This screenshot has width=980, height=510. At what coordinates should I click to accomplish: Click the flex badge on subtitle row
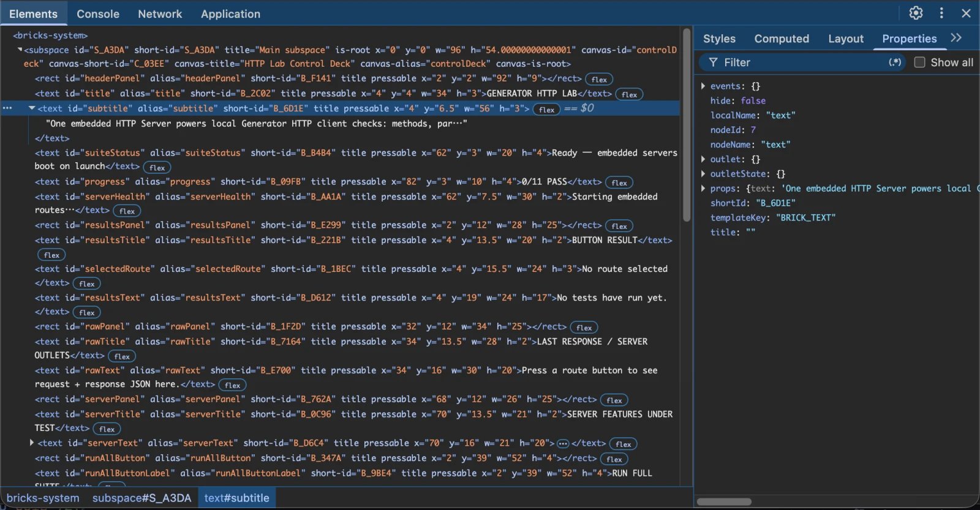[x=546, y=110]
